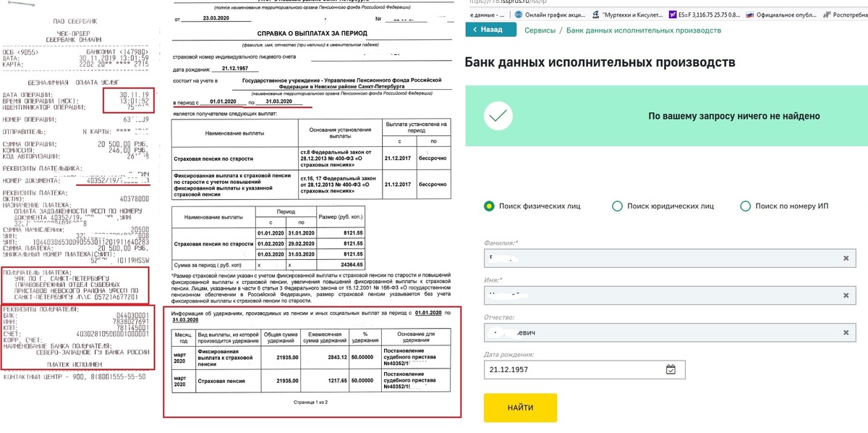Viewport: 868px width, 433px height.
Task: Click 'ПЛАТЕЖ ИСПОЛНЕН' on receipt
Action: [x=75, y=366]
